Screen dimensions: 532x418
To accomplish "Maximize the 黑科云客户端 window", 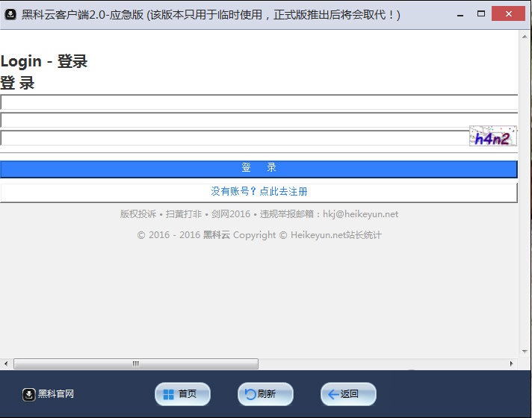I will click(482, 14).
